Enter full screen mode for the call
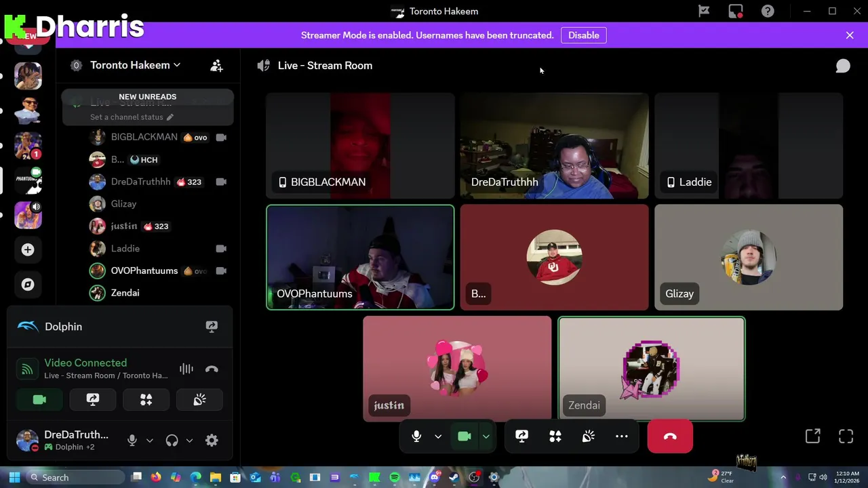The image size is (868, 488). click(846, 436)
